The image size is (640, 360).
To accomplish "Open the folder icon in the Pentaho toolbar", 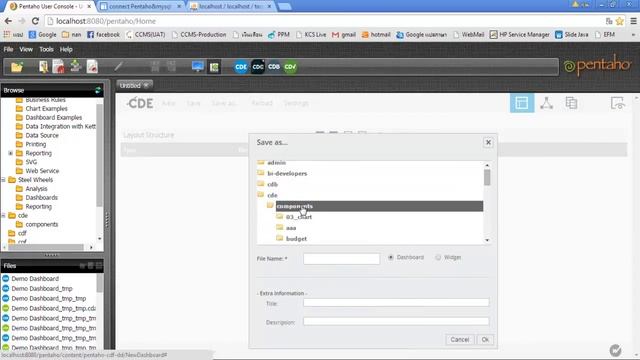I will pos(17,67).
